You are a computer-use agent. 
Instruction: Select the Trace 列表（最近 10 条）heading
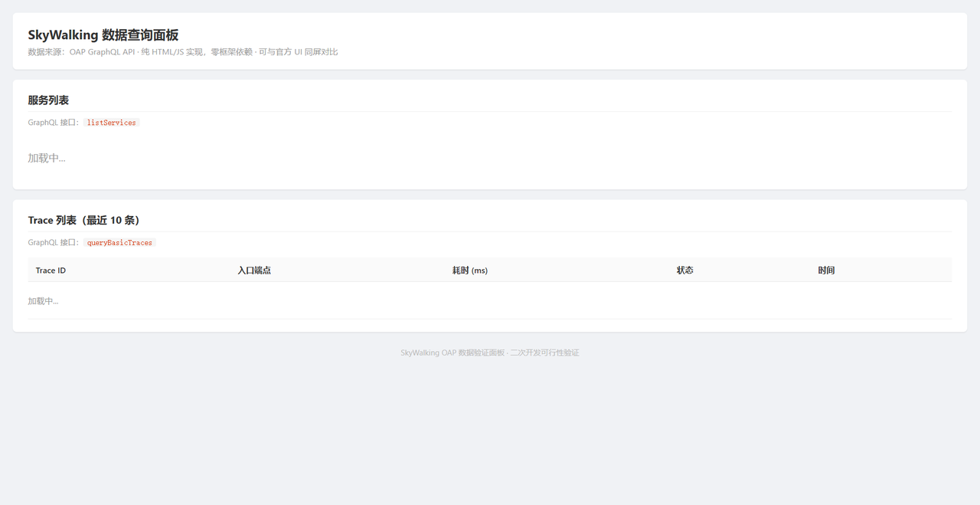pyautogui.click(x=84, y=220)
